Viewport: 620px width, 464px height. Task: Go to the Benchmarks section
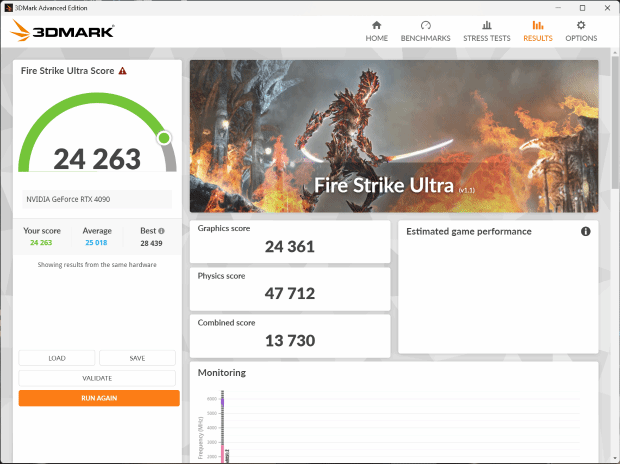coord(425,31)
